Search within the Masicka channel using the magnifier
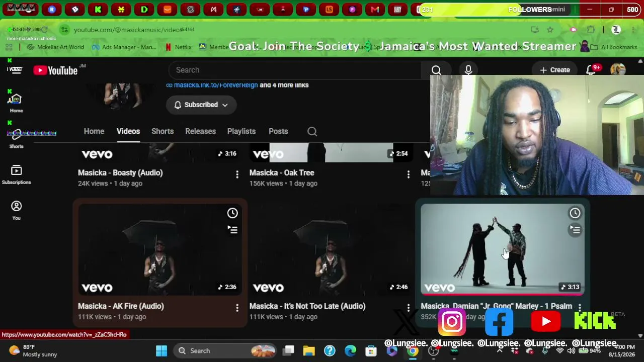 312,131
